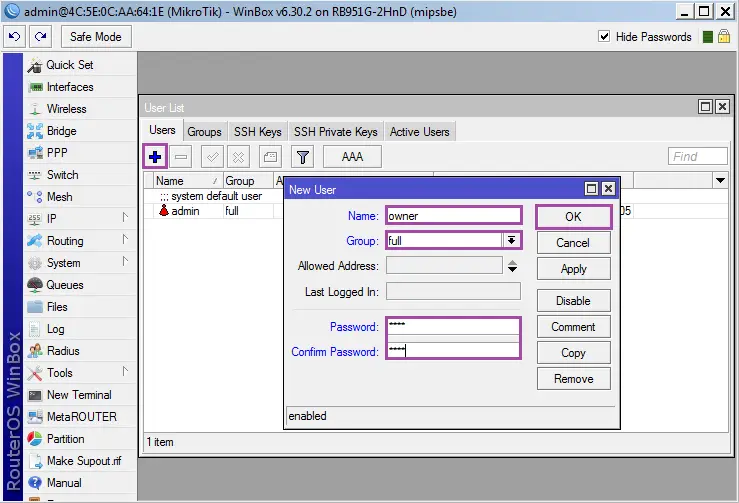Click the minus remove user button
This screenshot has width=739, height=503.
coord(181,157)
